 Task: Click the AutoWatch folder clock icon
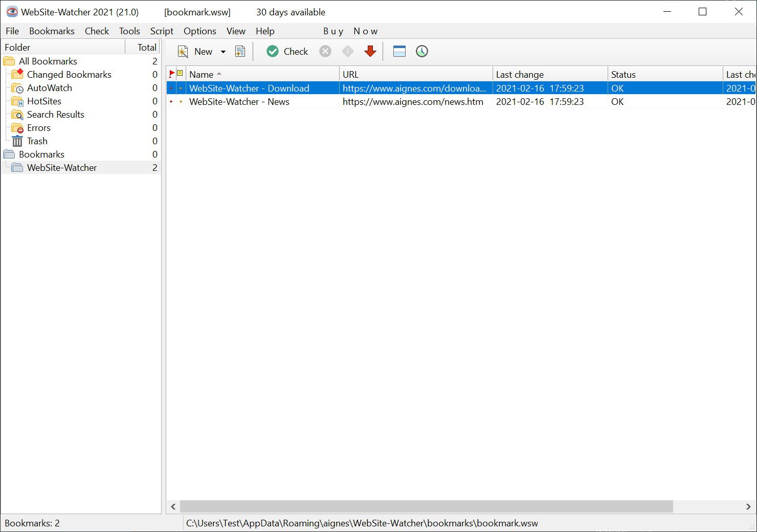(17, 88)
